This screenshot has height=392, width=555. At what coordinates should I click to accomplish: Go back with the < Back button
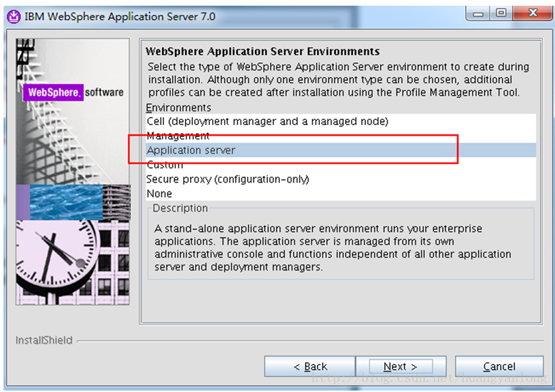point(310,366)
